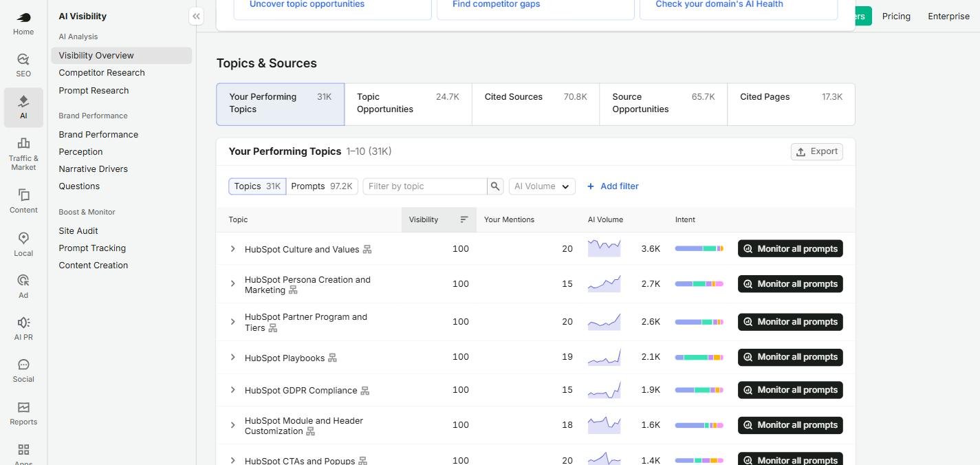Click hierarchy icon beside HubSpot GDPR Compliance
This screenshot has width=980, height=465.
pyautogui.click(x=365, y=391)
